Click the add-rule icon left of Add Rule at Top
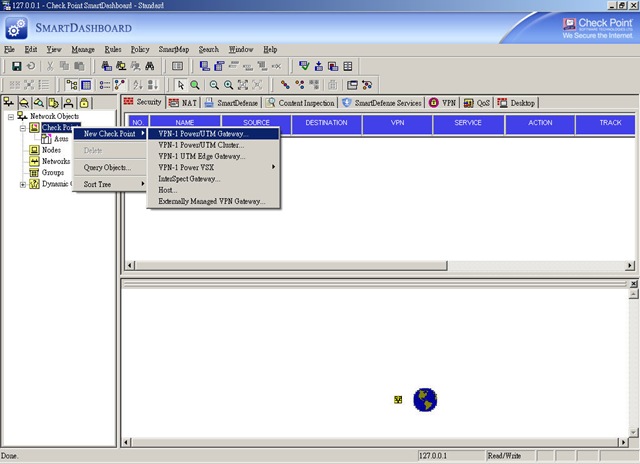640x464 pixels. tap(204, 66)
